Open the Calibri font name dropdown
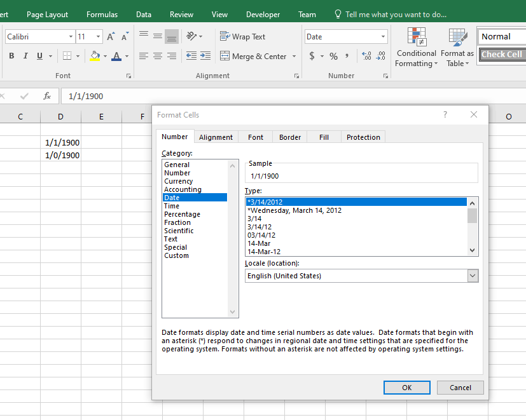526x420 pixels. click(x=71, y=37)
